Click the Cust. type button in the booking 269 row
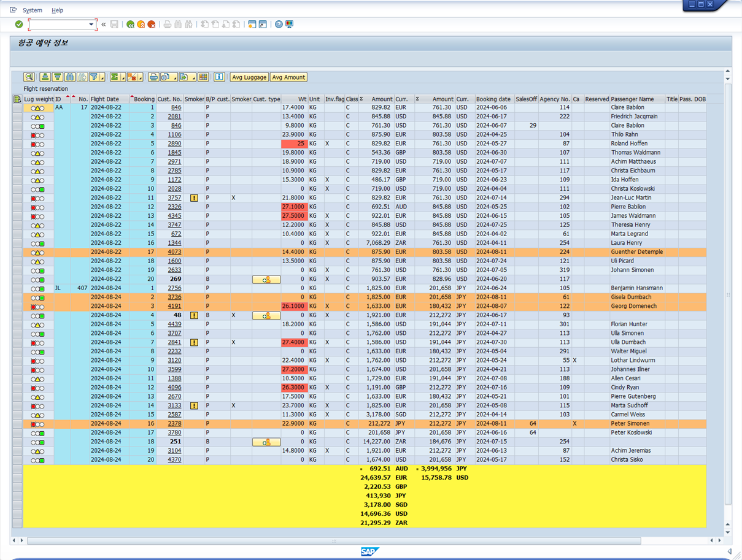Viewport: 742px width, 560px height. pyautogui.click(x=266, y=279)
